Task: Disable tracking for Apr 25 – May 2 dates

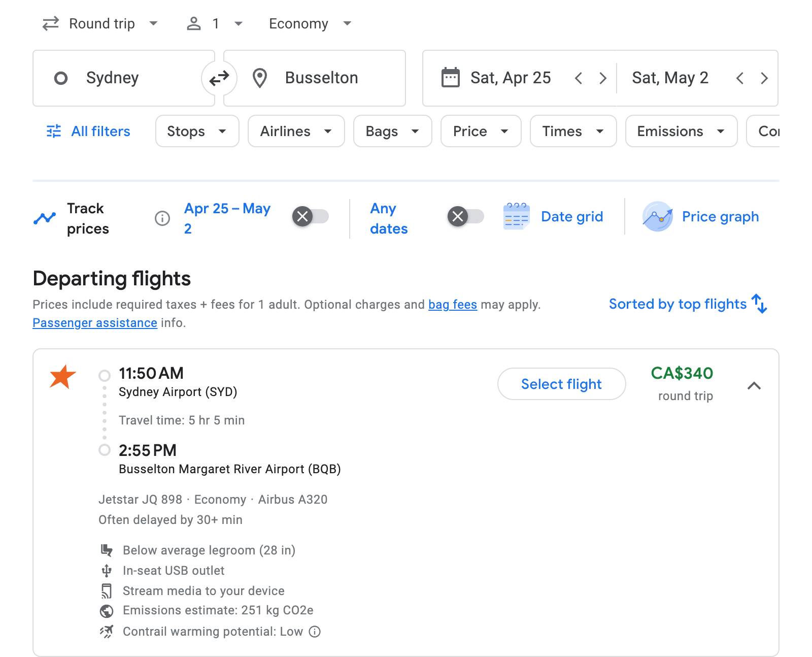Action: (310, 216)
